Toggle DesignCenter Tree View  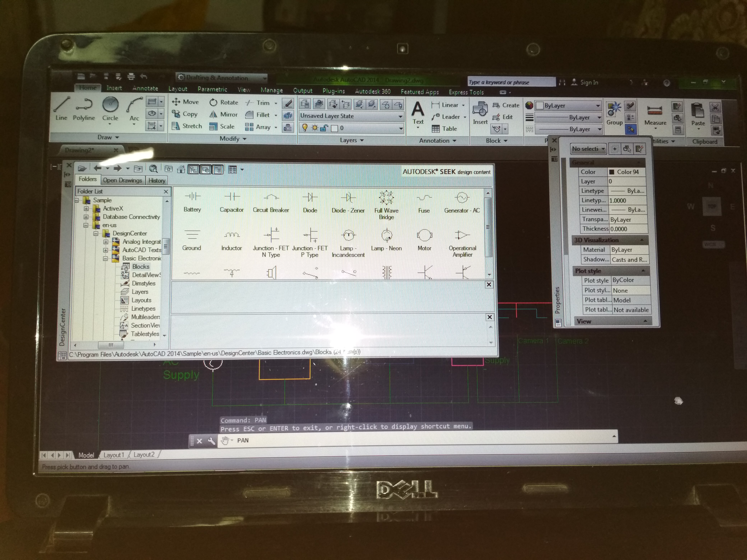[194, 169]
